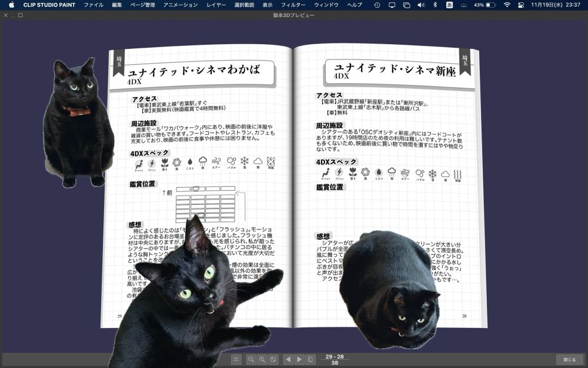
Task: Click heading ユナイテッド・シネマ新座 on right page
Action: pos(395,69)
